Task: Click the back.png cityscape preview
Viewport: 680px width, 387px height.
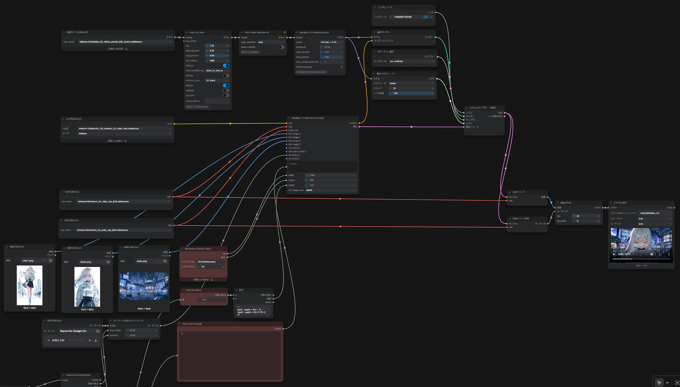Action: tap(144, 286)
